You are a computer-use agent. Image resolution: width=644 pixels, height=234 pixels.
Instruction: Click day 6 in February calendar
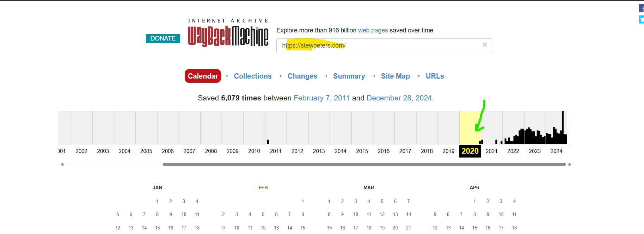coord(276,214)
